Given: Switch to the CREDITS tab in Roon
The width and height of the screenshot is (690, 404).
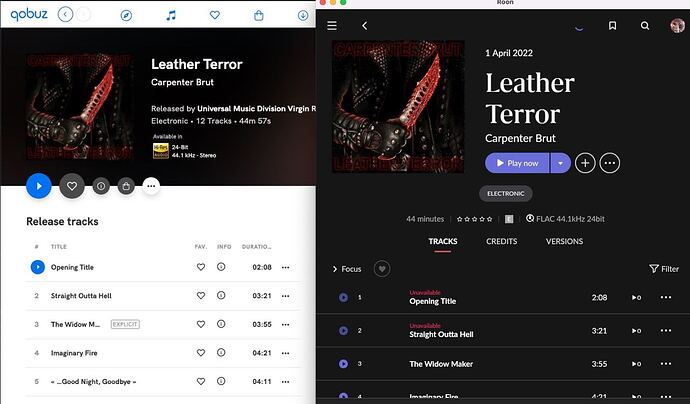Looking at the screenshot, I should pos(502,242).
